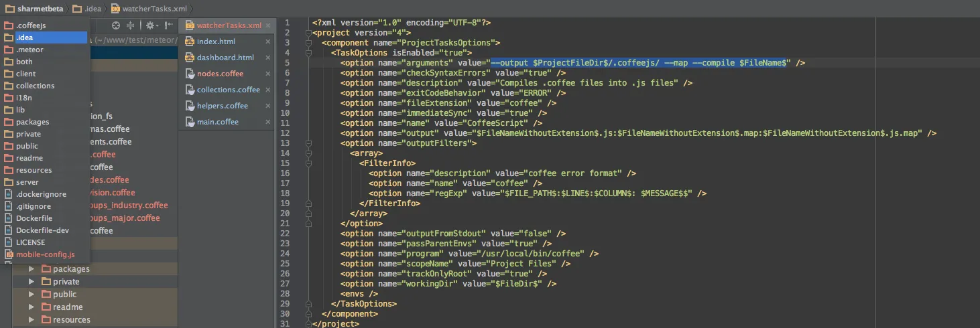Switch to the watcherTasks.xml editor tab
The height and width of the screenshot is (328, 980).
[226, 25]
